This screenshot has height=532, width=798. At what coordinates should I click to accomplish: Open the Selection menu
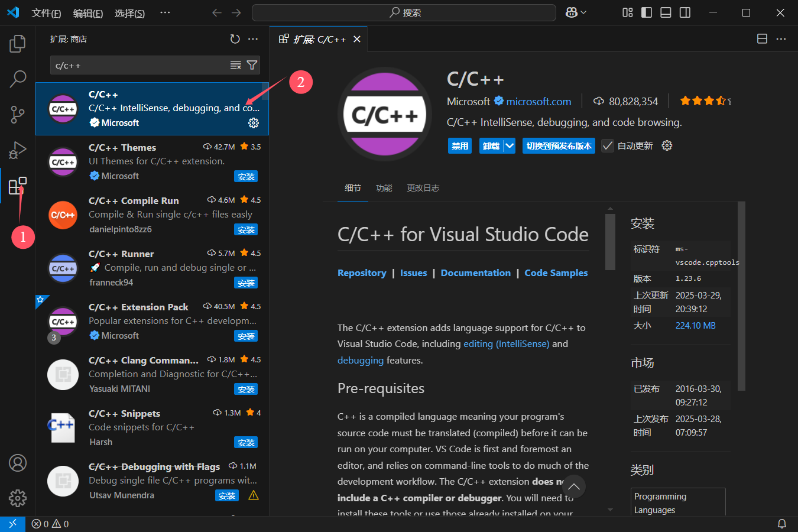(129, 13)
